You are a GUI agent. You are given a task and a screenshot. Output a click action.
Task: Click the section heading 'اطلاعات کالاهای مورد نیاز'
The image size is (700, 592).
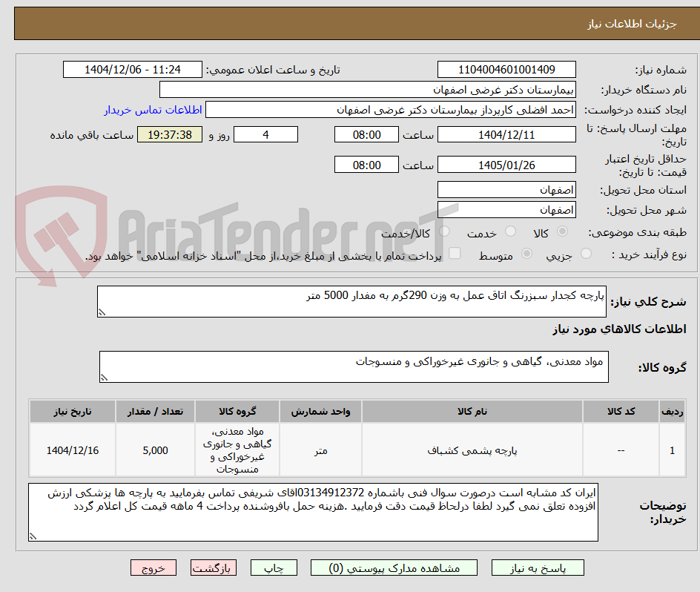[x=619, y=329]
